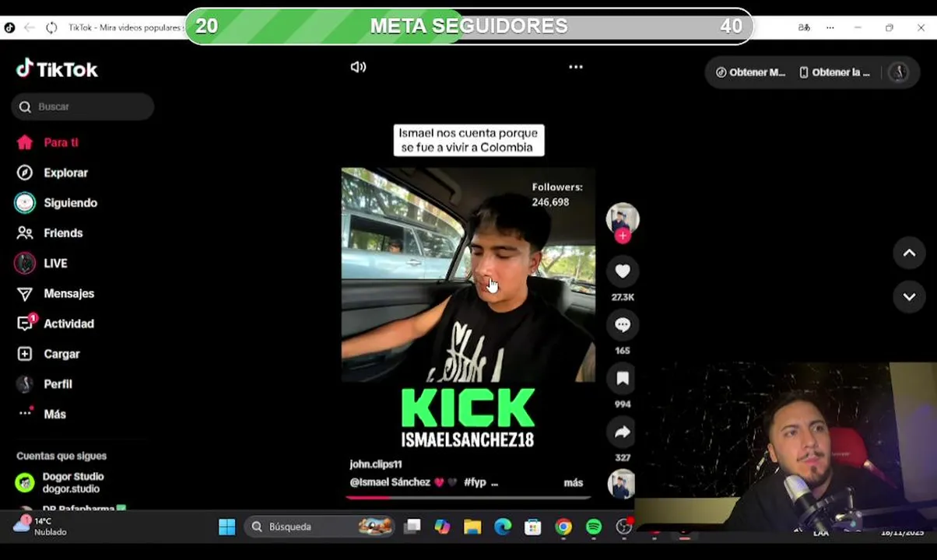Open the Siguiendo feed

tap(56, 203)
